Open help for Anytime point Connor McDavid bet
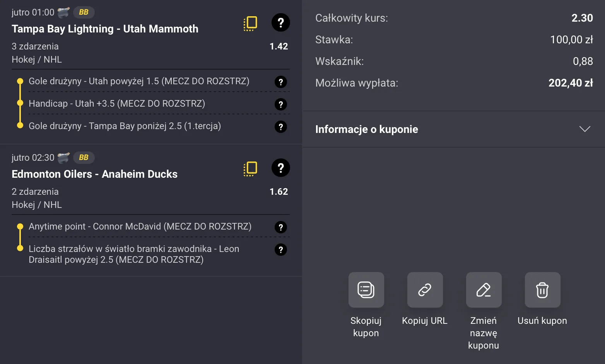This screenshot has height=364, width=605. 280,227
